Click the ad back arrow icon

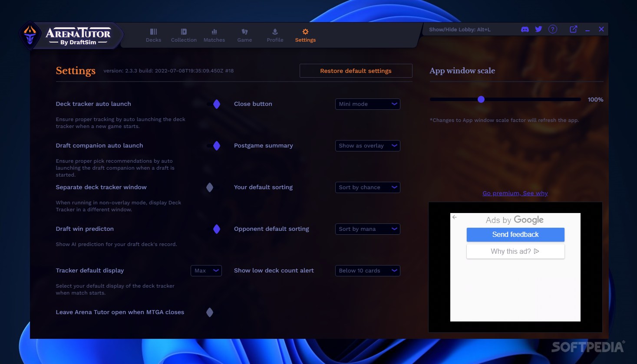point(455,217)
